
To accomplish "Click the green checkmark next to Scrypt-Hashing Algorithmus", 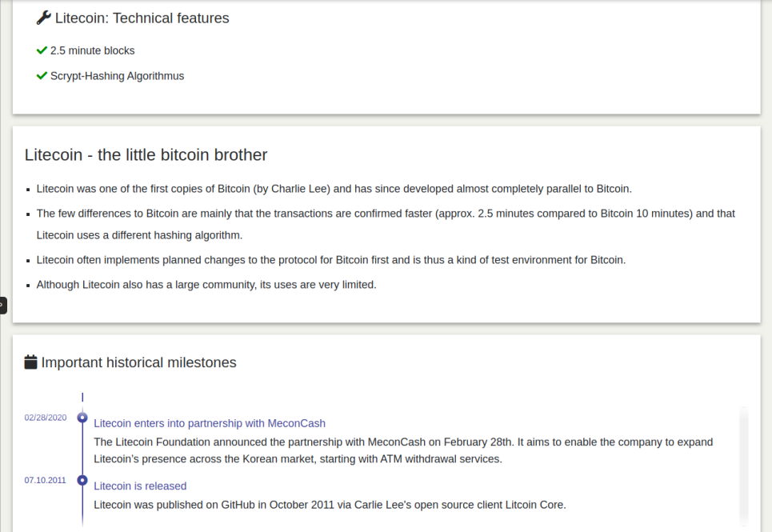I will pos(42,76).
